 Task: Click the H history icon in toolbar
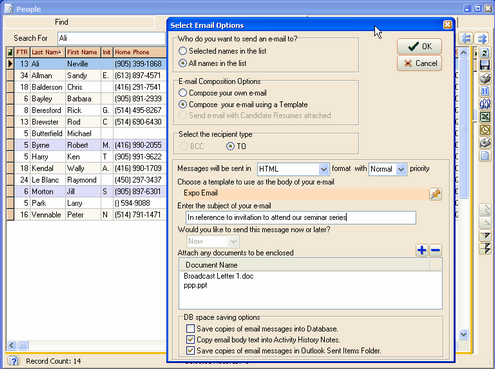[x=485, y=91]
